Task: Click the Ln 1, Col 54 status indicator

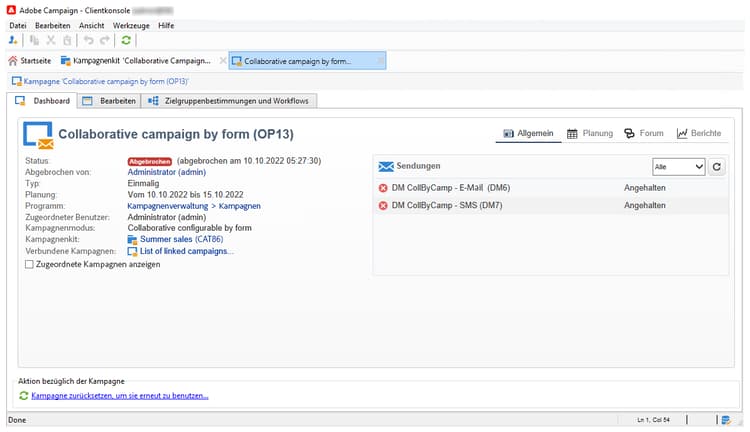Action: [653, 420]
